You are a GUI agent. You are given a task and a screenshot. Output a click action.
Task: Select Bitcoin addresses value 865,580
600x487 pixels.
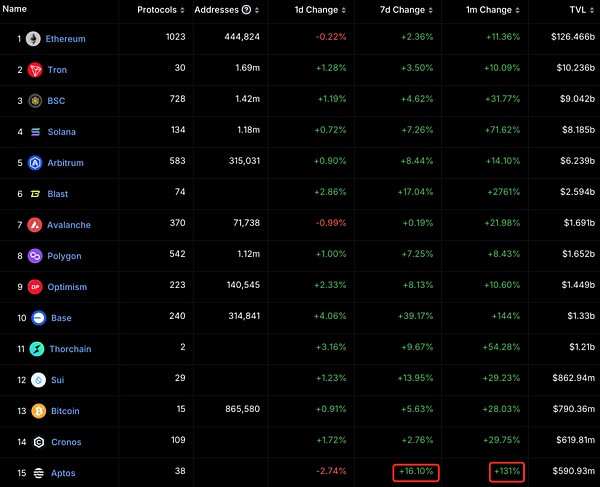[x=243, y=409]
